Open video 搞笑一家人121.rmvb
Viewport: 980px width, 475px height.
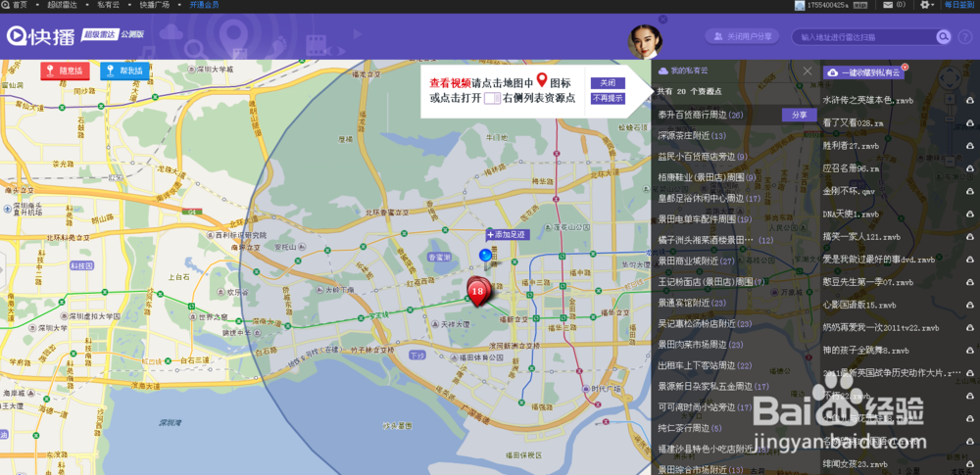click(861, 237)
